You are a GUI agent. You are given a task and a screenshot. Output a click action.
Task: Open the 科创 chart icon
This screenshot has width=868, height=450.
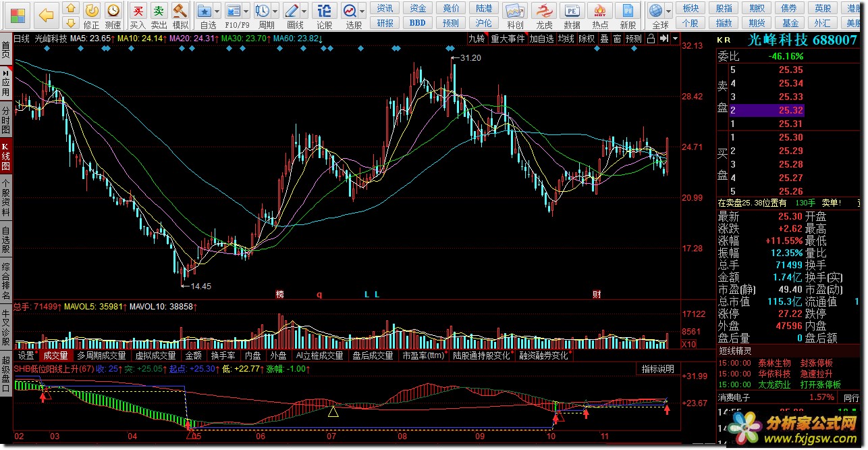(515, 11)
